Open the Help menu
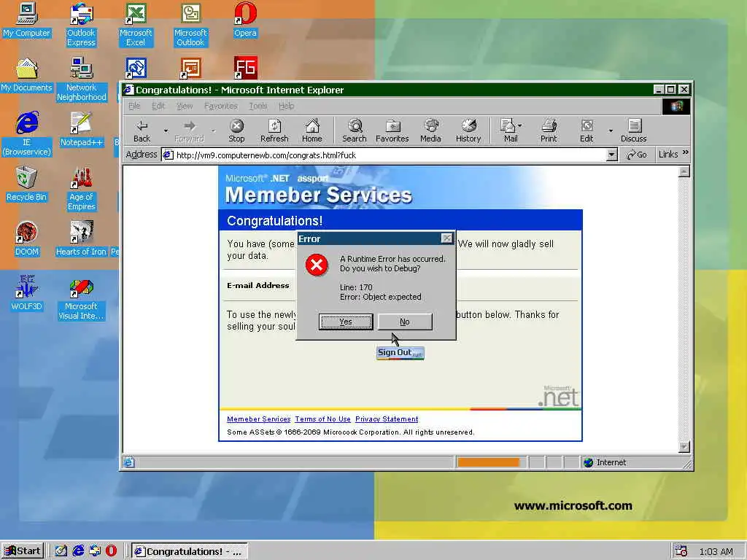 [x=286, y=106]
